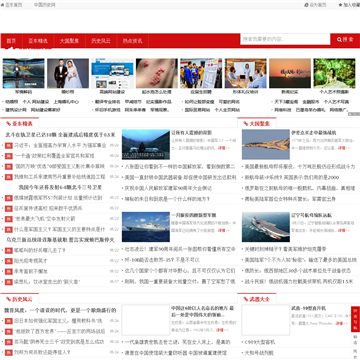This screenshot has height=360, width=360.
Task: Open the 个人艺术照摄影 thumbnail
Action: tap(334, 73)
